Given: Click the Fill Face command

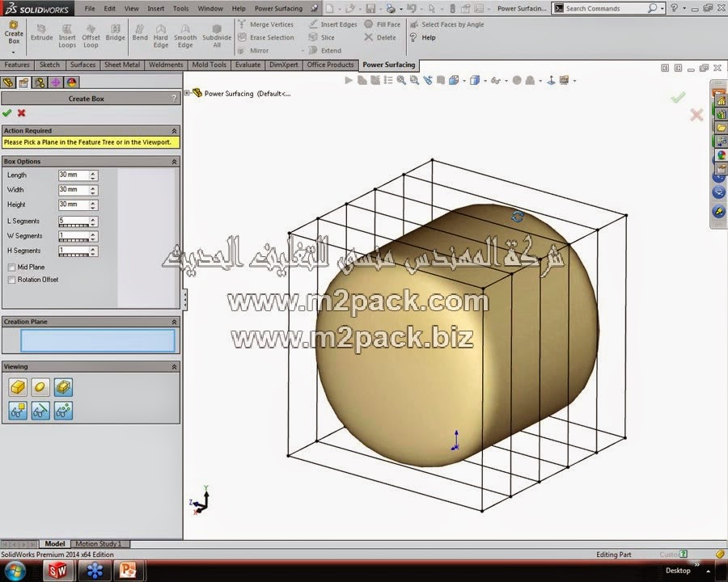Looking at the screenshot, I should 382,24.
